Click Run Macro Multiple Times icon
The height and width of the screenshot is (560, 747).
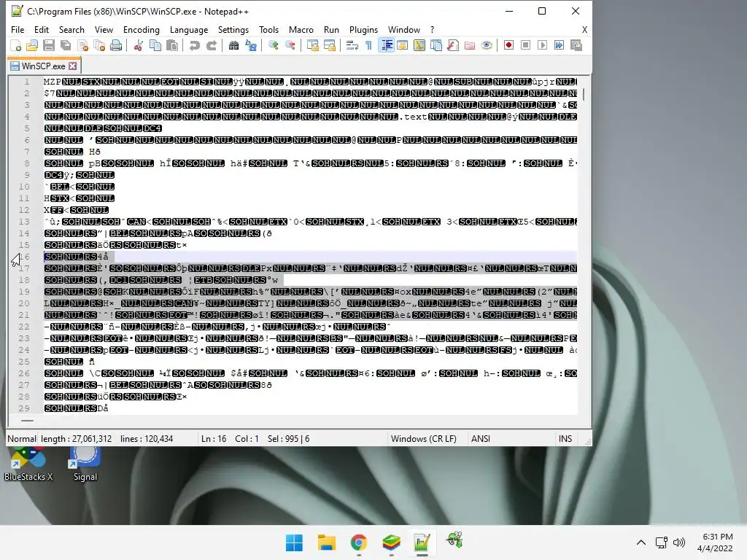pos(560,46)
